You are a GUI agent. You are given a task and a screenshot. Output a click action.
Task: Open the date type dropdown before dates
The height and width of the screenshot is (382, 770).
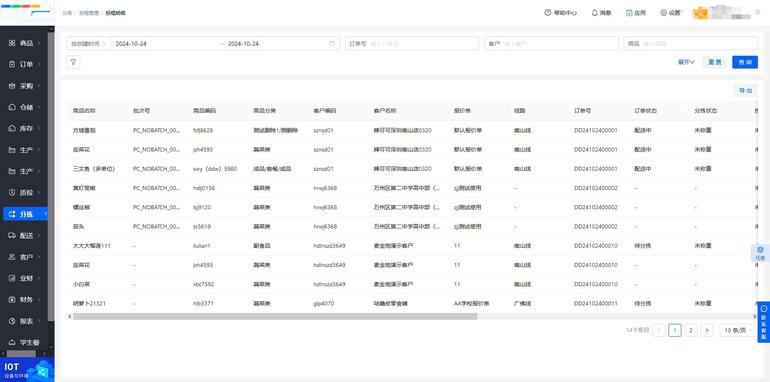click(x=88, y=44)
